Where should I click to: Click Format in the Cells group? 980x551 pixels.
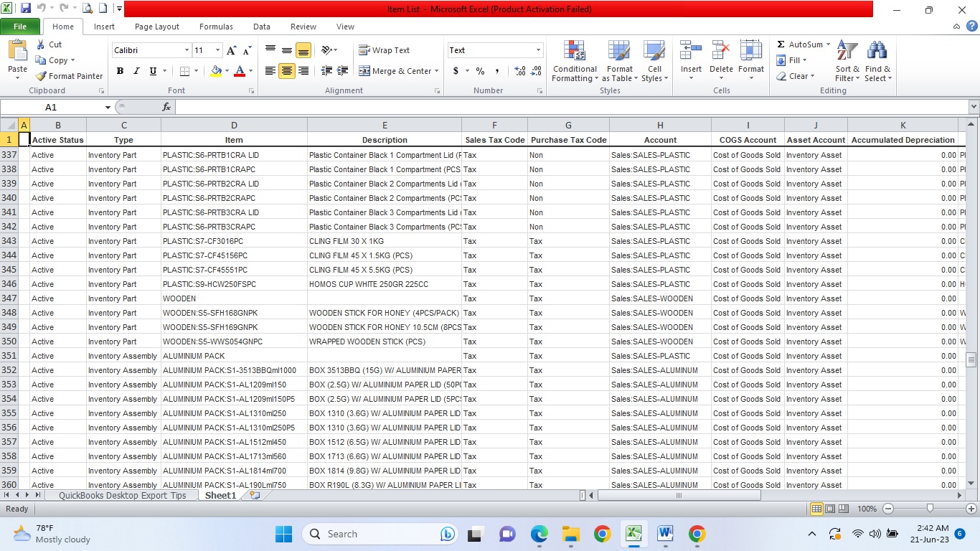tap(751, 62)
